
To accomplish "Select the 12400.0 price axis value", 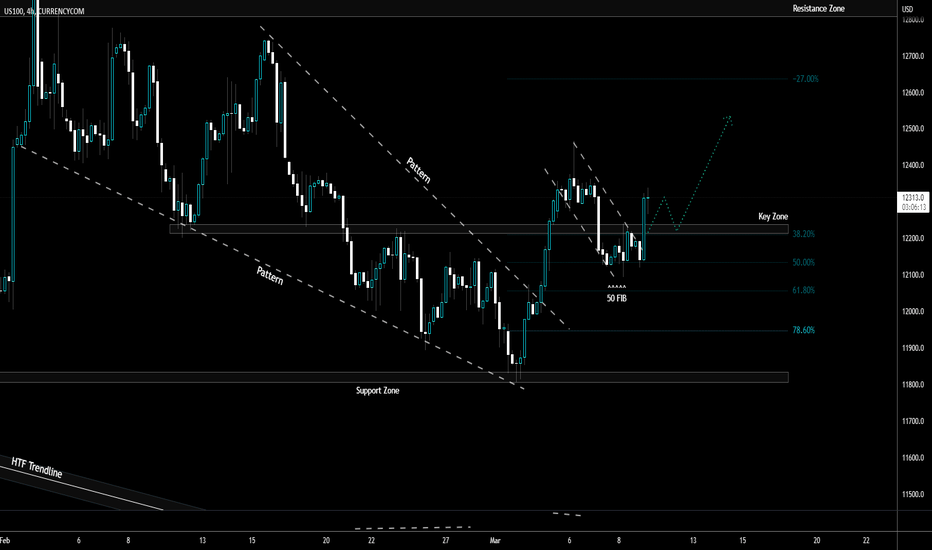I will [x=913, y=165].
